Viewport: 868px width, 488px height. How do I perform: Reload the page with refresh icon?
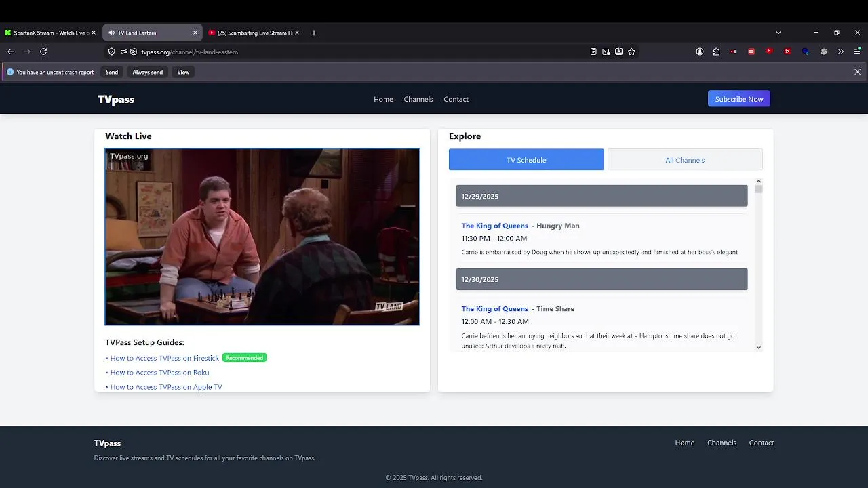43,52
